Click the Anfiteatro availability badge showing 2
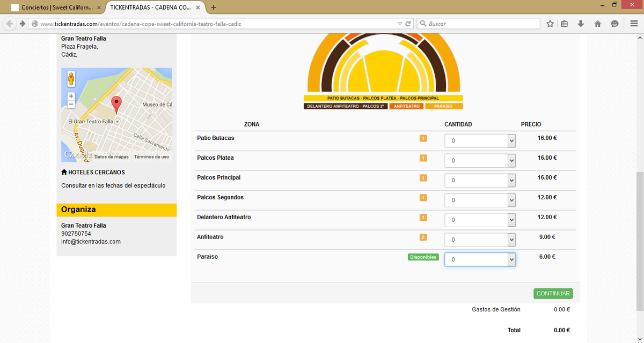 pos(423,237)
